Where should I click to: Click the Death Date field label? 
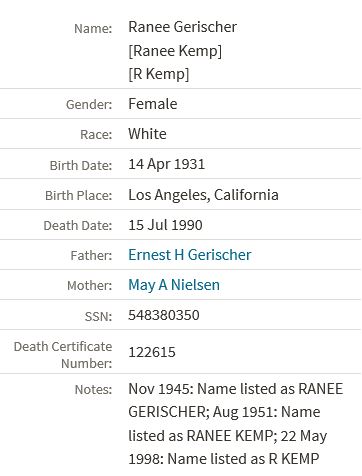[x=78, y=226]
